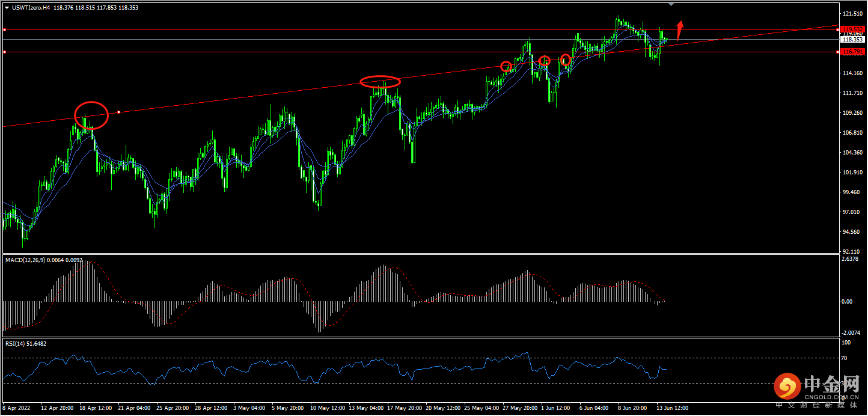Select the right handle of the red horizontal line
The image size is (868, 416).
838,52
